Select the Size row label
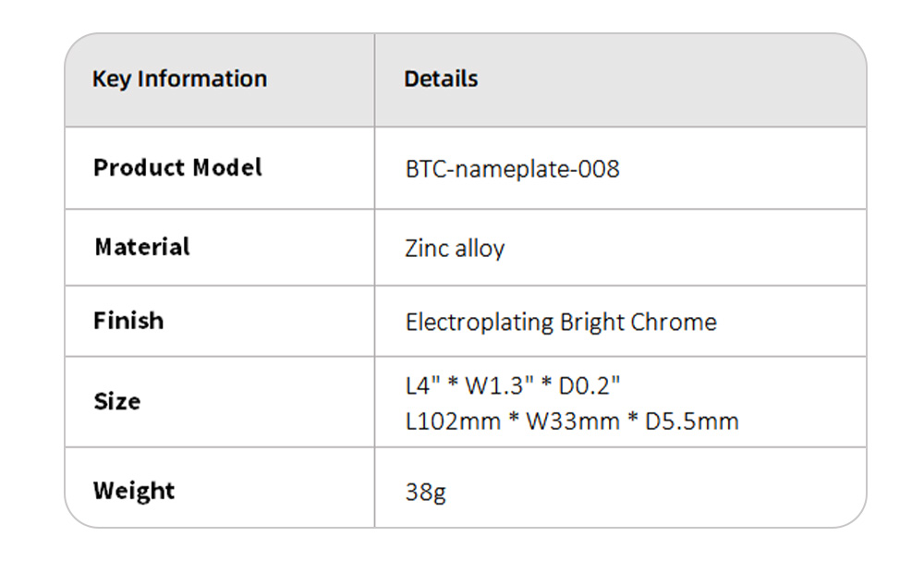The height and width of the screenshot is (561, 924). [x=117, y=402]
